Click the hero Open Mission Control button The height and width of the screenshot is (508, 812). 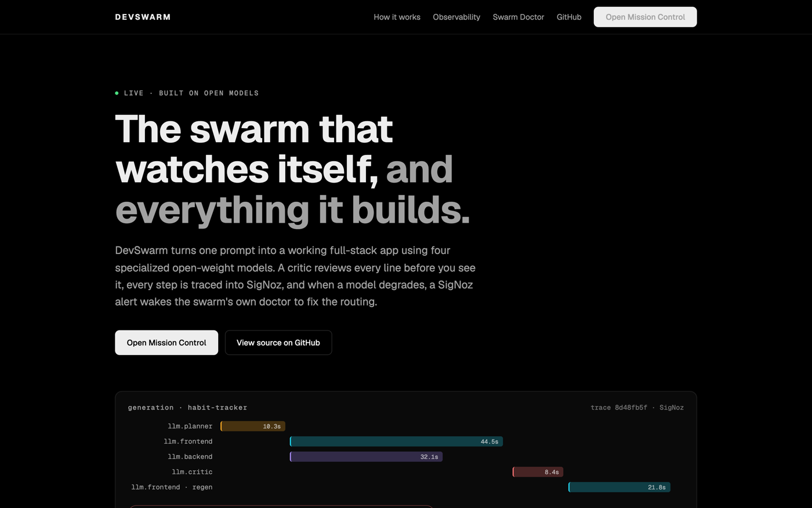tap(166, 343)
